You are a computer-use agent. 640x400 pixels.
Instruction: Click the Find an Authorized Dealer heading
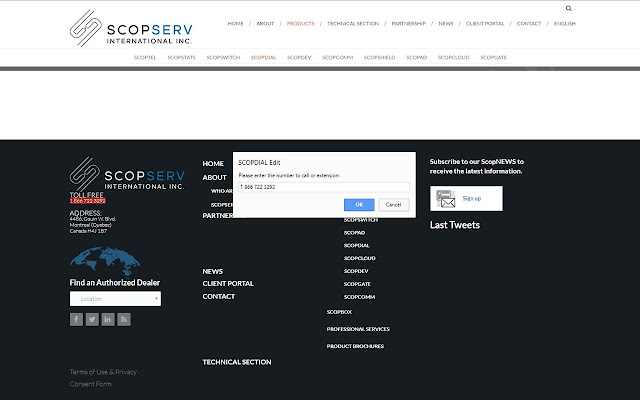[x=115, y=282]
